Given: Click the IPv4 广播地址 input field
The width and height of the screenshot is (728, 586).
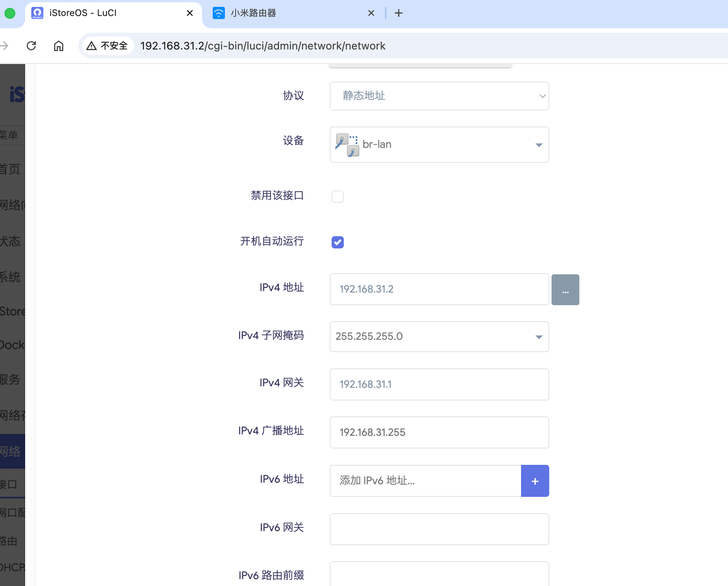Looking at the screenshot, I should [x=439, y=432].
